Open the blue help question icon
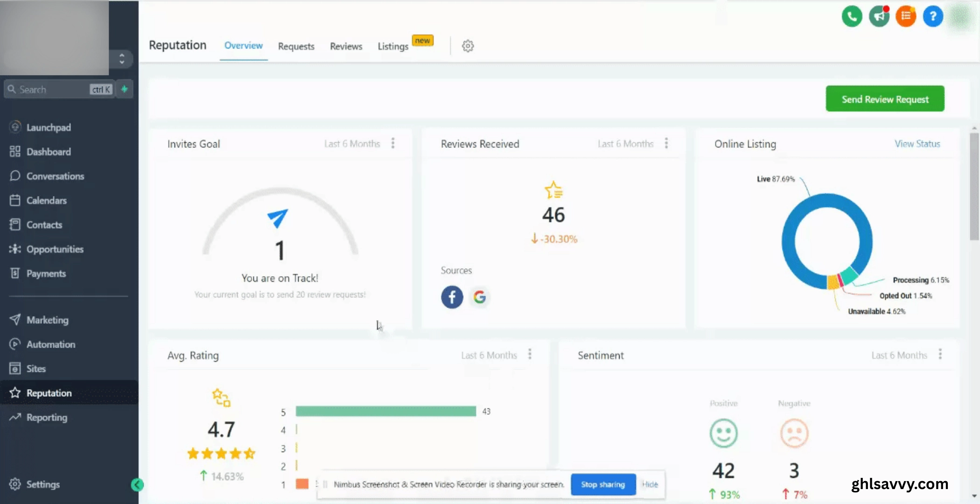 pyautogui.click(x=933, y=17)
